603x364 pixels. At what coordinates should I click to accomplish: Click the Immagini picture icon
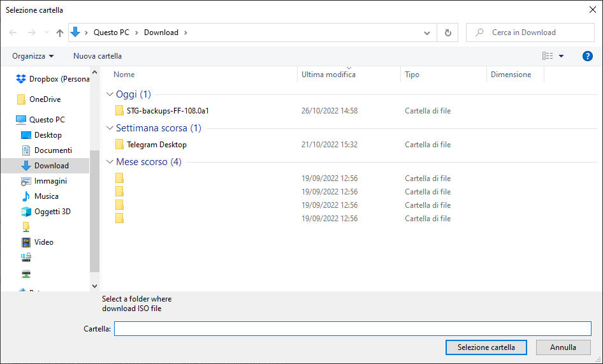(x=25, y=181)
